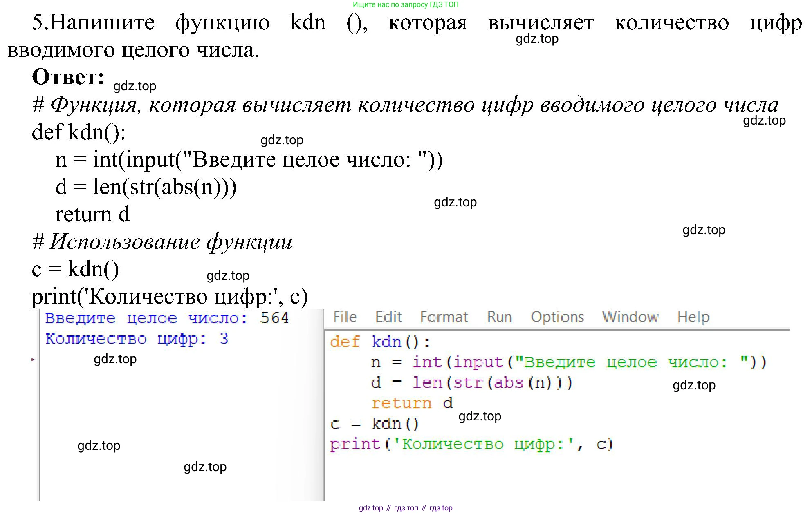Screen dimensions: 812x514
Task: Click the 'n = int(input(...' editor line
Action: (569, 362)
